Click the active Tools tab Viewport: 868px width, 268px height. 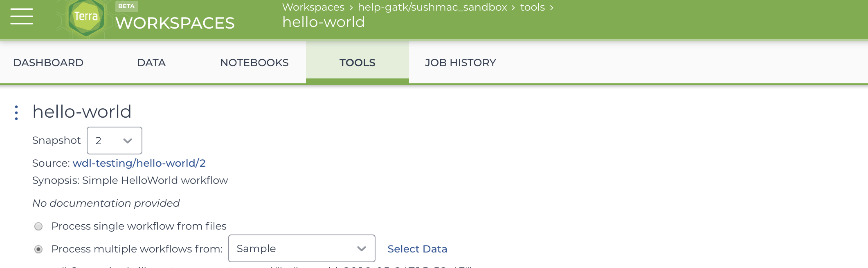click(358, 63)
